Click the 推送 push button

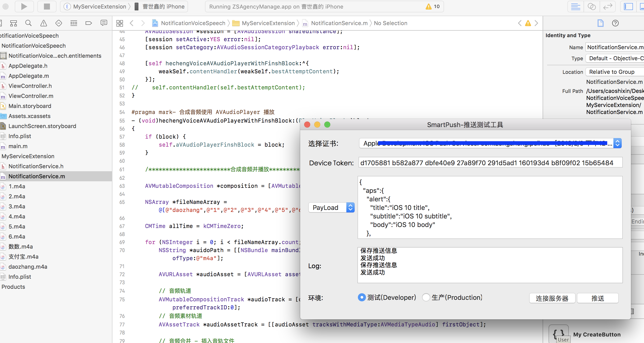[598, 298]
